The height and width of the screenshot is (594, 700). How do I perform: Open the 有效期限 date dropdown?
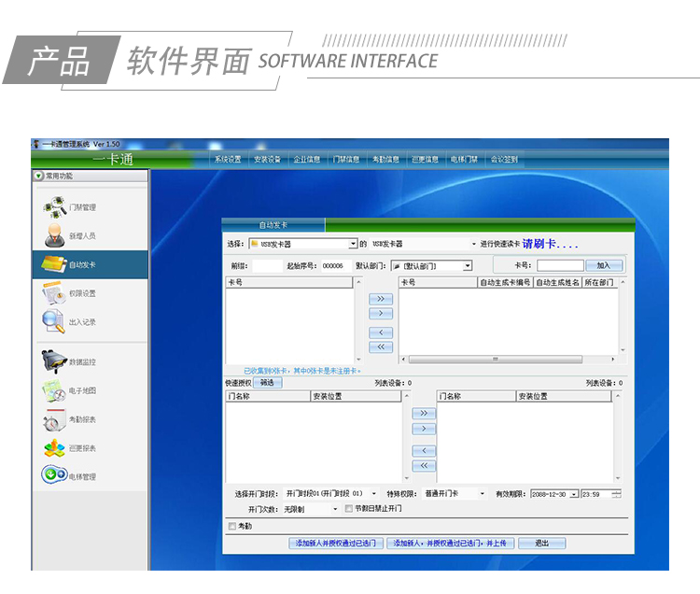pyautogui.click(x=574, y=494)
